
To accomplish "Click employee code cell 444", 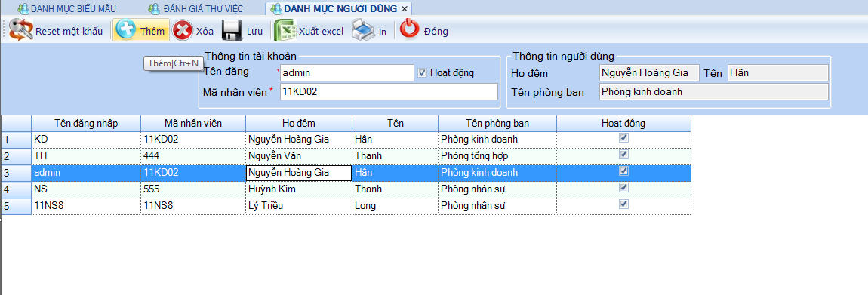I will tap(193, 156).
